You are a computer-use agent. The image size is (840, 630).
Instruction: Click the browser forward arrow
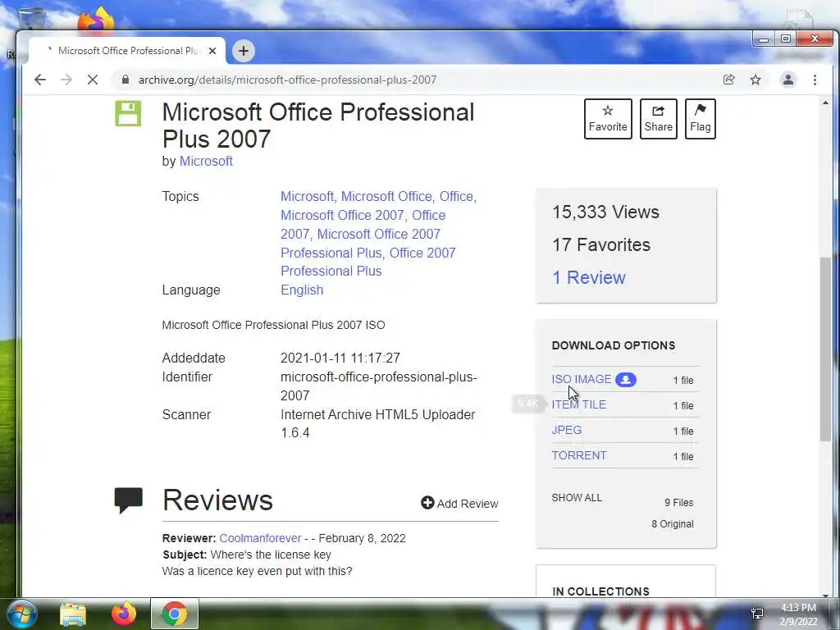[66, 80]
